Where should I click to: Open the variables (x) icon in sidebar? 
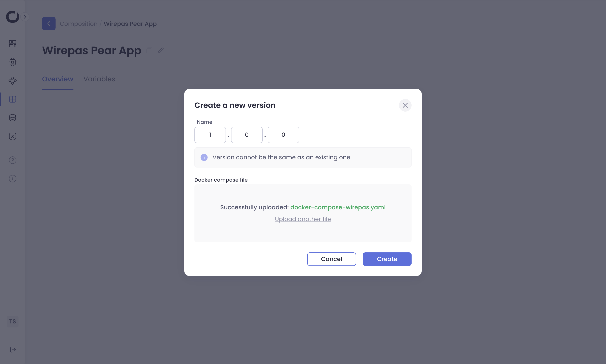pos(13,136)
